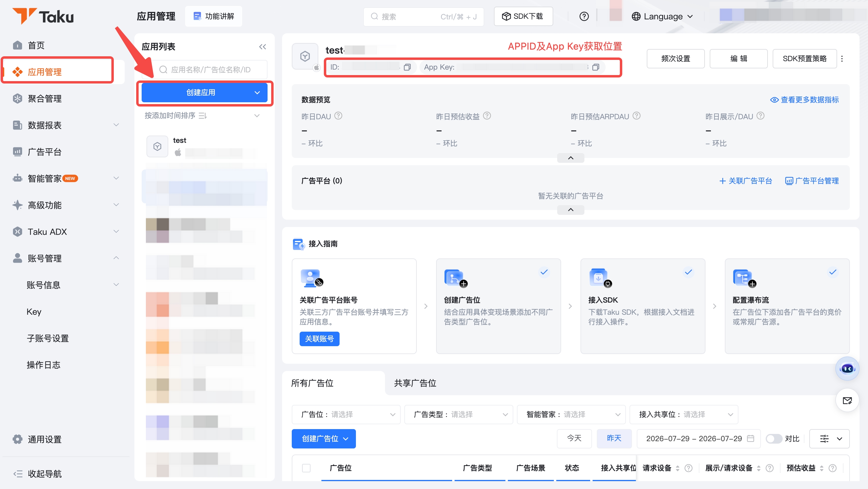The height and width of the screenshot is (489, 868).
Task: Click the 频次设置 button
Action: click(675, 59)
